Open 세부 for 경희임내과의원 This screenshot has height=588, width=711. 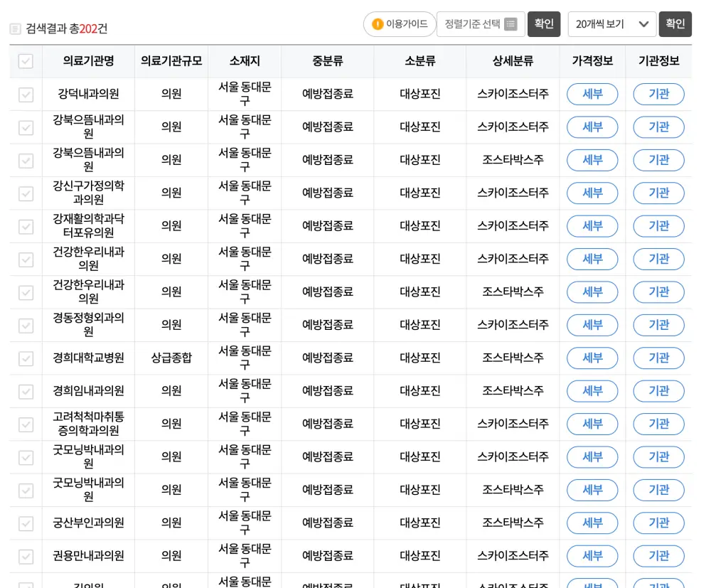coord(592,391)
